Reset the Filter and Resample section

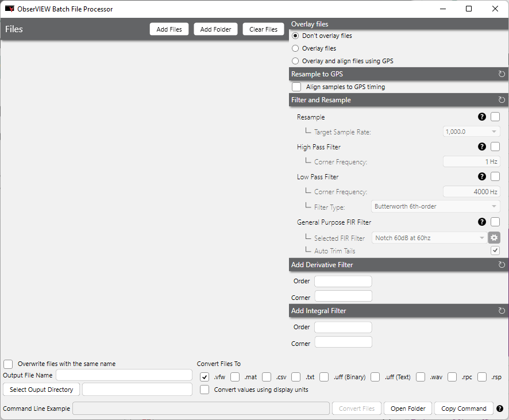[502, 100]
